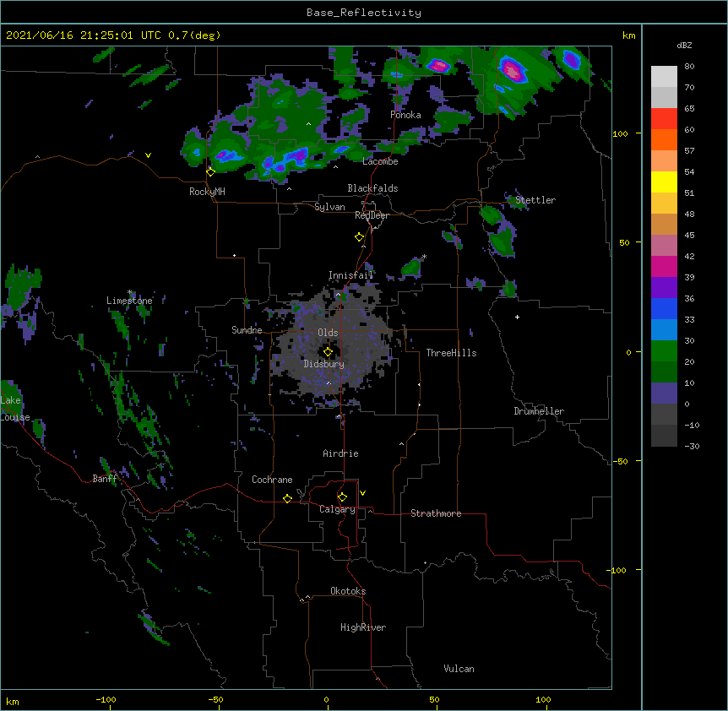Select the ThreeHills label
Screen dimensions: 728x711
click(x=451, y=353)
